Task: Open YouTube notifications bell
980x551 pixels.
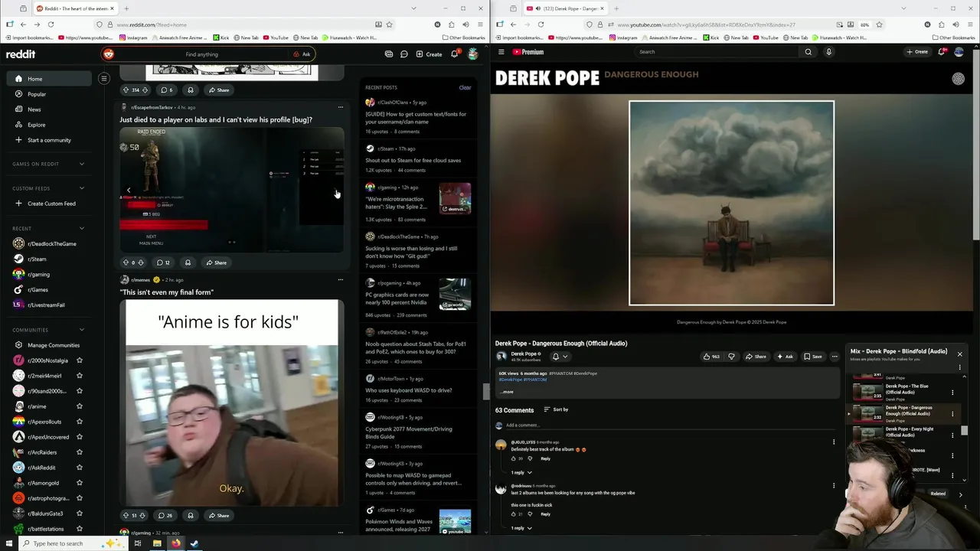Action: (941, 52)
